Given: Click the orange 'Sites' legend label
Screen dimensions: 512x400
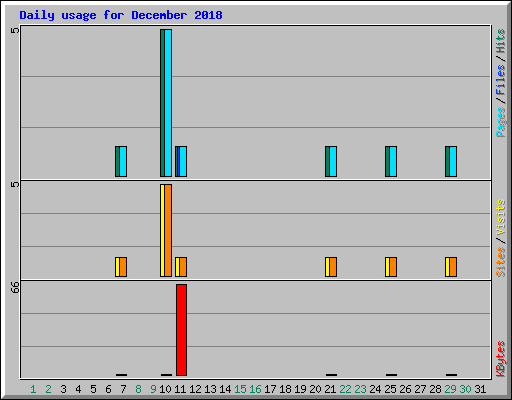Looking at the screenshot, I should 500,262.
